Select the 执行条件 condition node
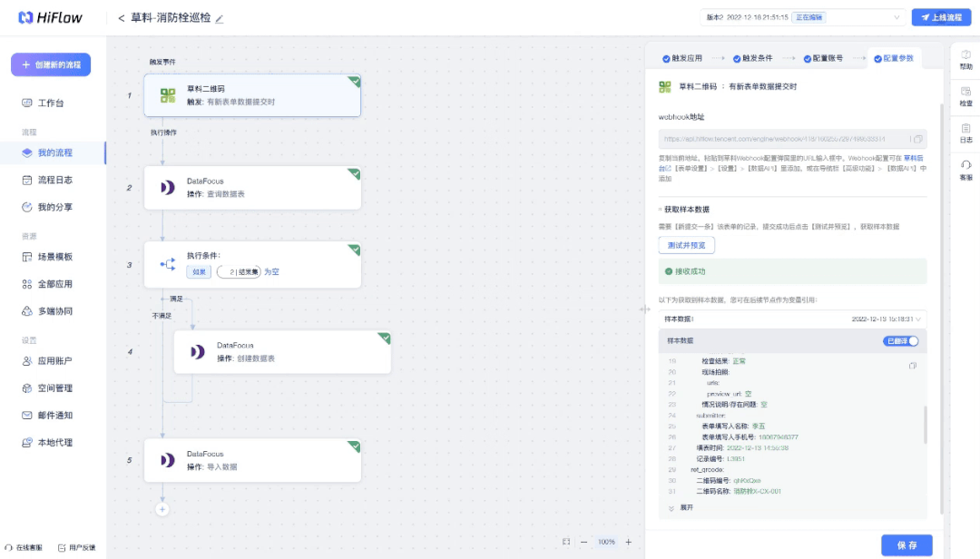The image size is (980, 559). click(252, 264)
